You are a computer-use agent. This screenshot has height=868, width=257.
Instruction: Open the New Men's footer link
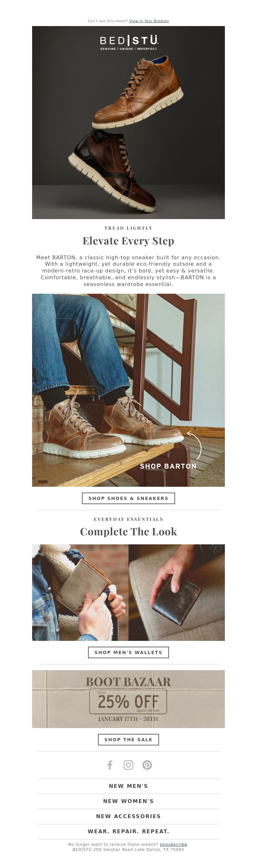click(128, 786)
